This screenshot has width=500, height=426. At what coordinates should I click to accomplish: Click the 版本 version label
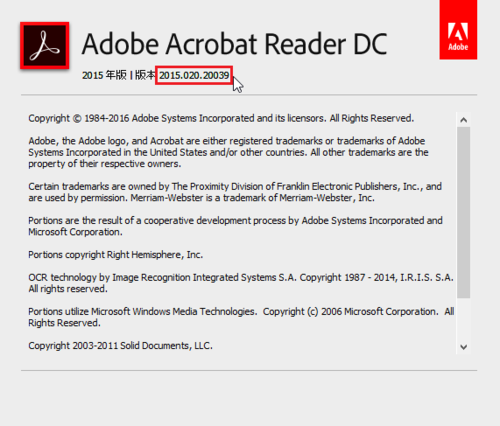point(145,75)
